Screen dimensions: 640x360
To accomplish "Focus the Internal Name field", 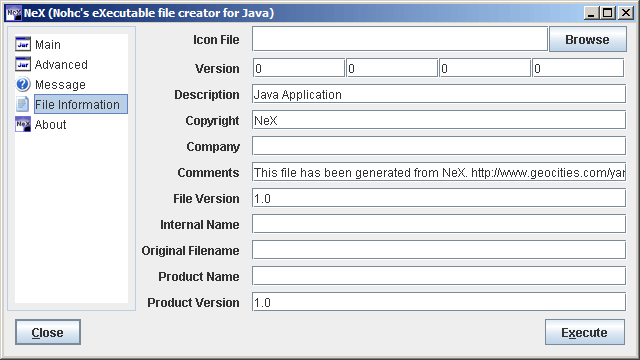I will pos(439,224).
